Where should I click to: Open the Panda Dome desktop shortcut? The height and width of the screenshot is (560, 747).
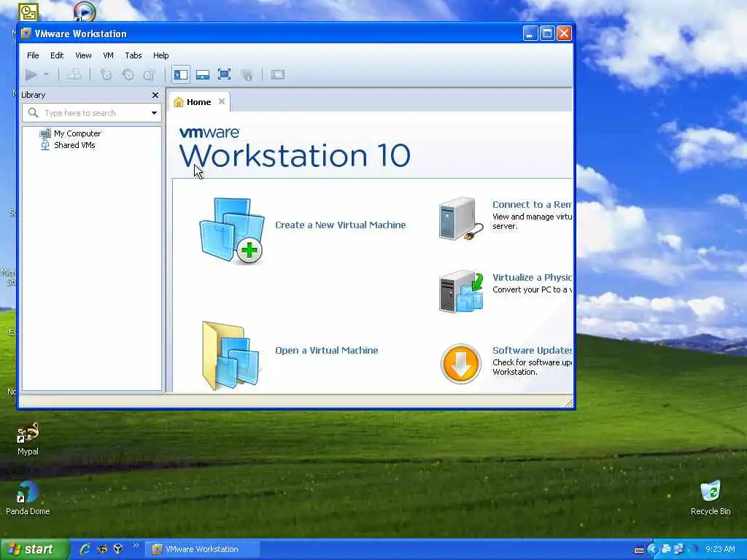[28, 498]
